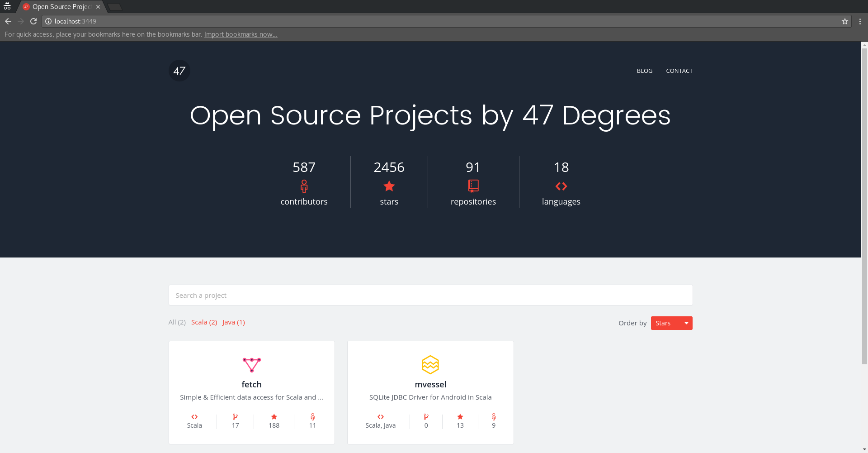This screenshot has height=453, width=868.
Task: Click the scrollbar down arrow
Action: click(x=864, y=449)
